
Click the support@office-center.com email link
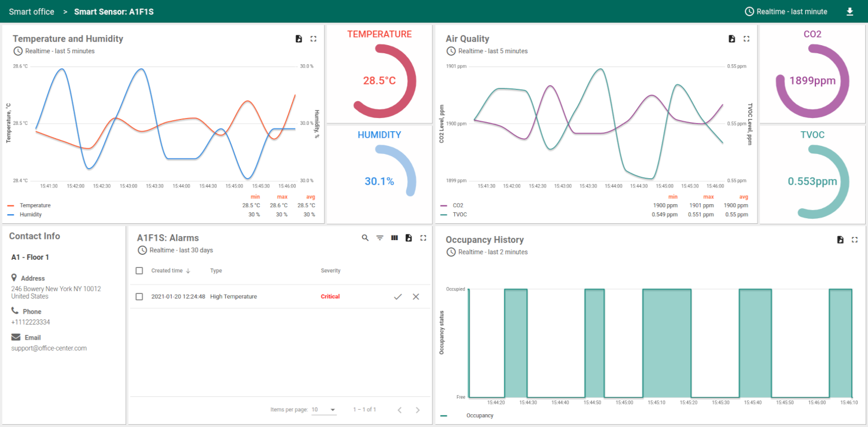[49, 348]
